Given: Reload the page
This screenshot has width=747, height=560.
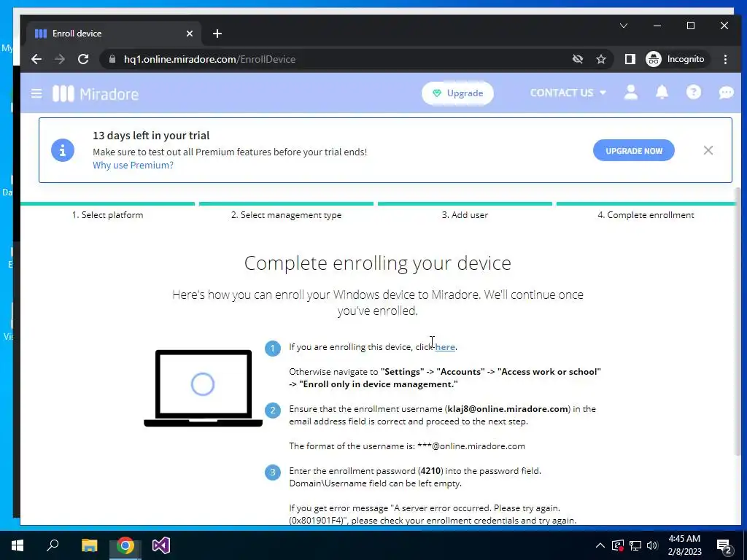Looking at the screenshot, I should coord(83,59).
